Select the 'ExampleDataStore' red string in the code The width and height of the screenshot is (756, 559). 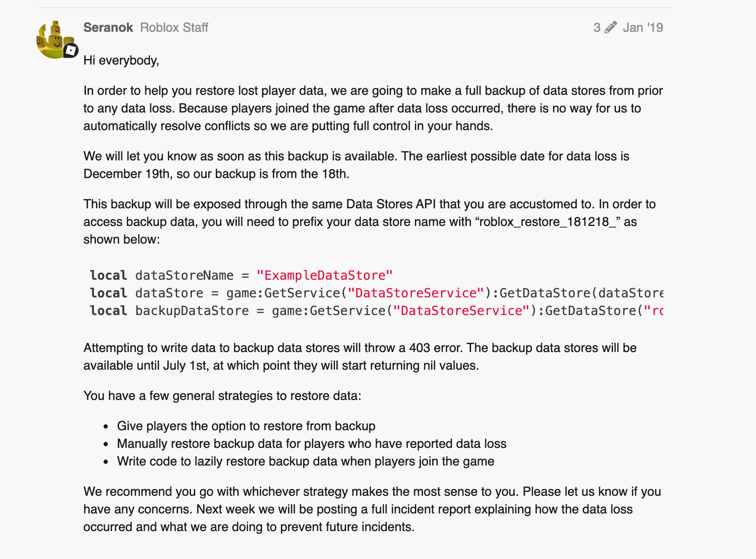324,275
